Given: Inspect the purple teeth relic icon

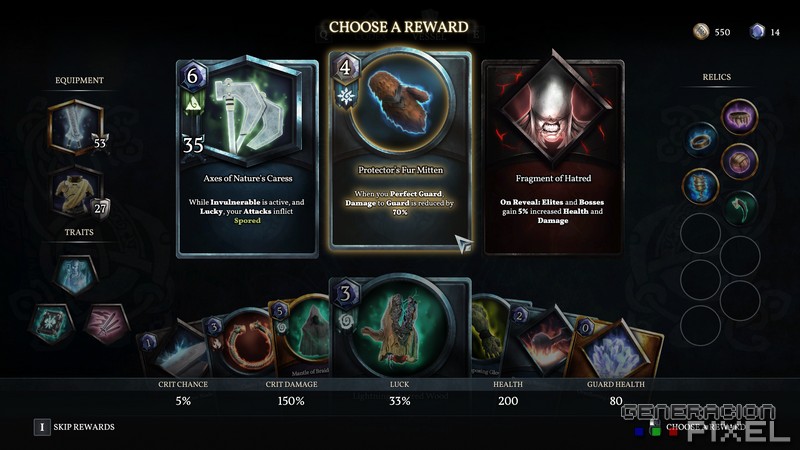Looking at the screenshot, I should click(x=739, y=117).
